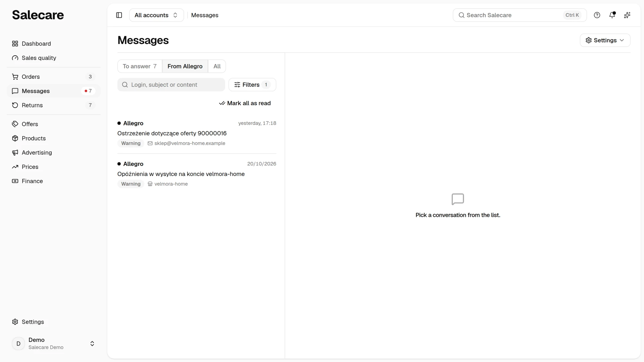
Task: Open Offers in the sidebar
Action: tap(54, 124)
